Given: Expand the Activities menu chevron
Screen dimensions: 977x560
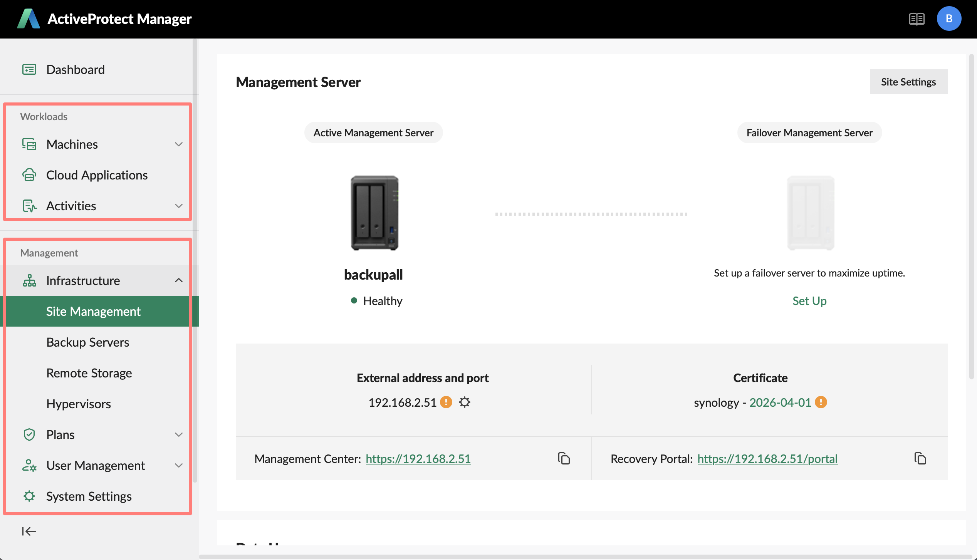Looking at the screenshot, I should (179, 206).
